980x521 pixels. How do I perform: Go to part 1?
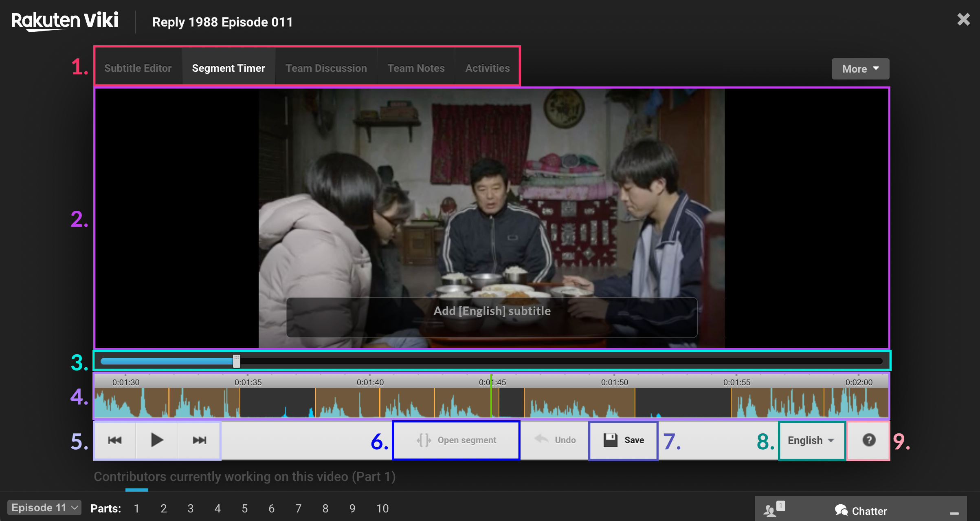pos(136,508)
